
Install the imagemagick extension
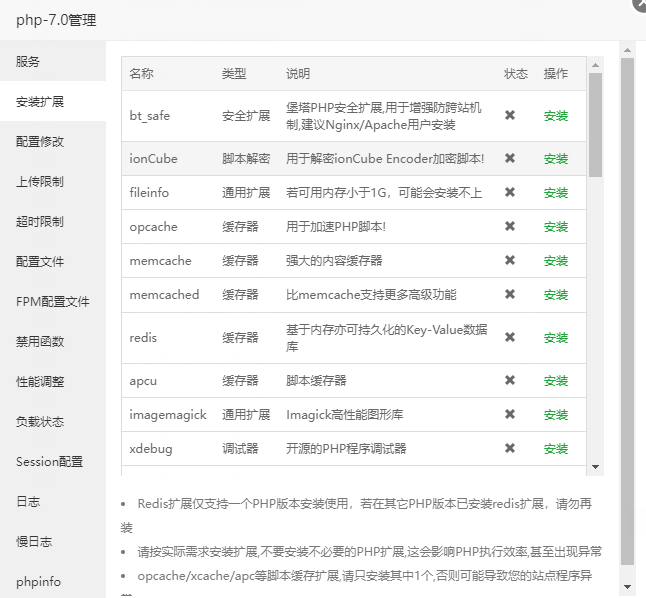(x=556, y=415)
